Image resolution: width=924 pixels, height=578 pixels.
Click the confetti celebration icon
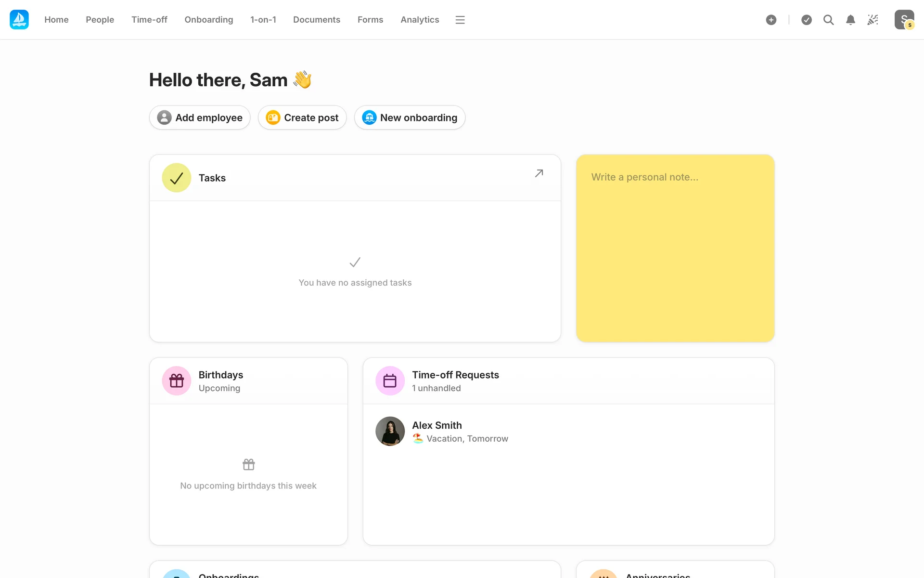(873, 20)
